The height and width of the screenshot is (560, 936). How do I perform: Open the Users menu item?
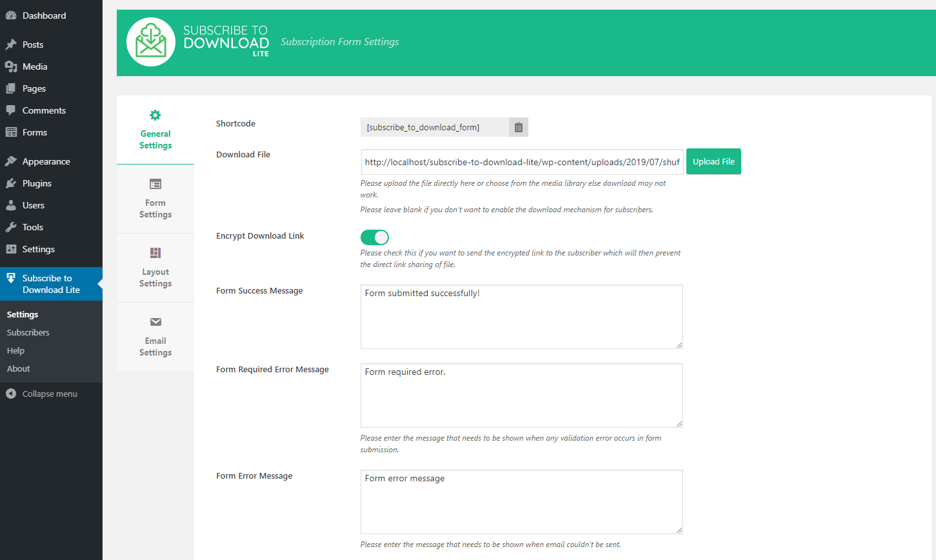(x=51, y=205)
